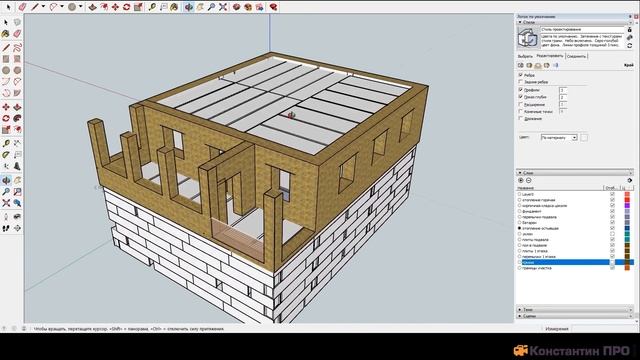
Task: Select the Tape Measure tool in top toolbar
Action: pyautogui.click(x=152, y=7)
